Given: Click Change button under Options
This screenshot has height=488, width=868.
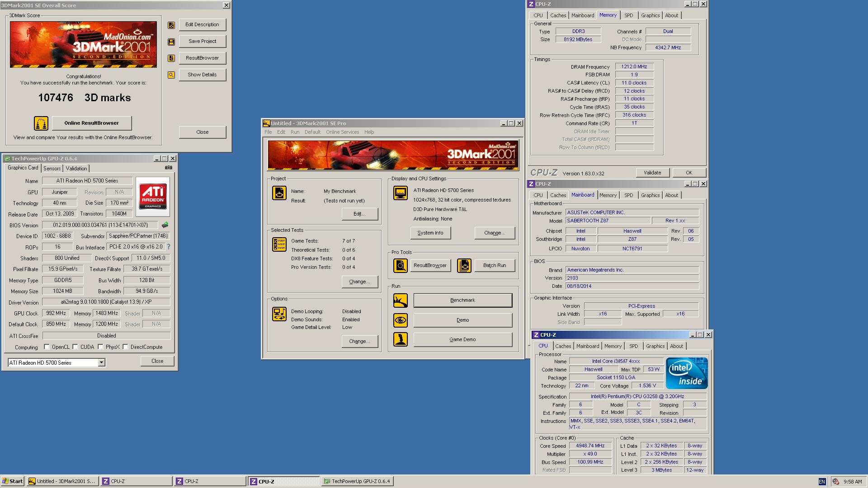Looking at the screenshot, I should click(359, 341).
